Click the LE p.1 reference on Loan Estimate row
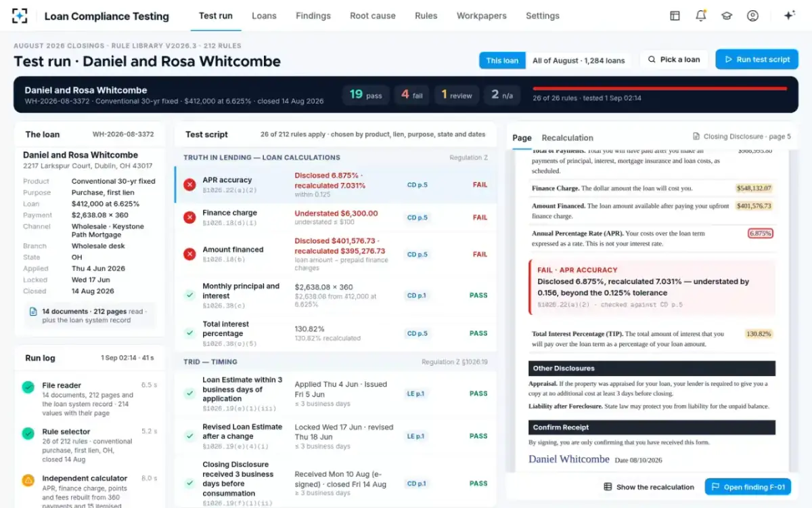The image size is (812, 508). coord(417,394)
